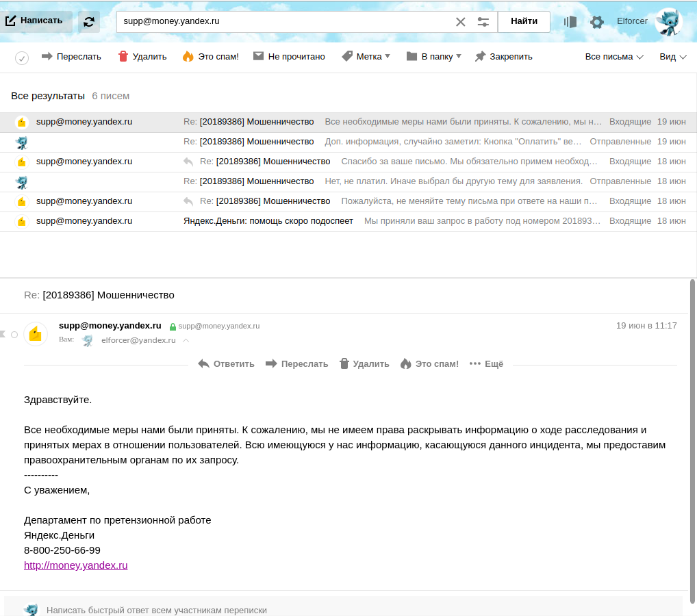The width and height of the screenshot is (697, 616).
Task: Open the Все письма filter dropdown
Action: click(614, 57)
